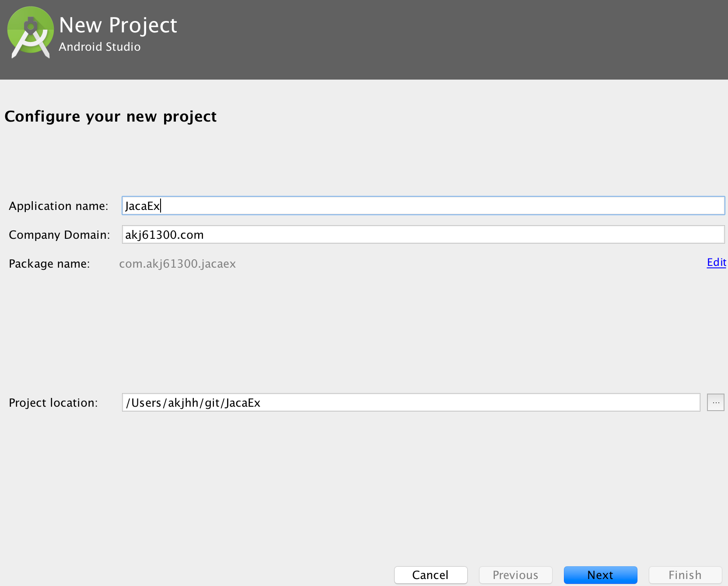Click the 'Application name:' label

click(x=59, y=206)
